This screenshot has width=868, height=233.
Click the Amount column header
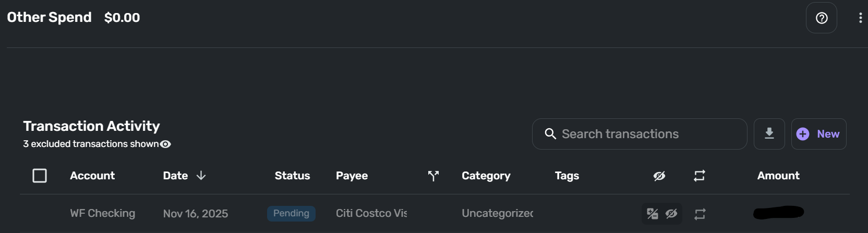[x=778, y=176]
